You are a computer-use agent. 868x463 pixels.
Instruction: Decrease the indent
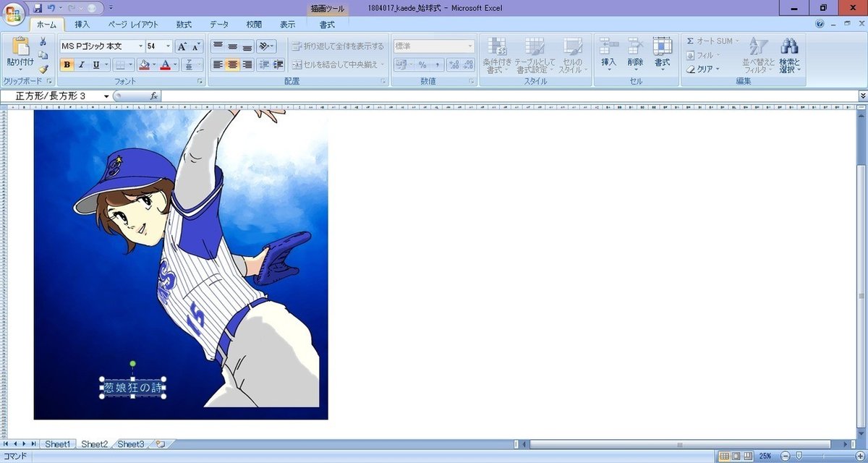click(x=264, y=64)
